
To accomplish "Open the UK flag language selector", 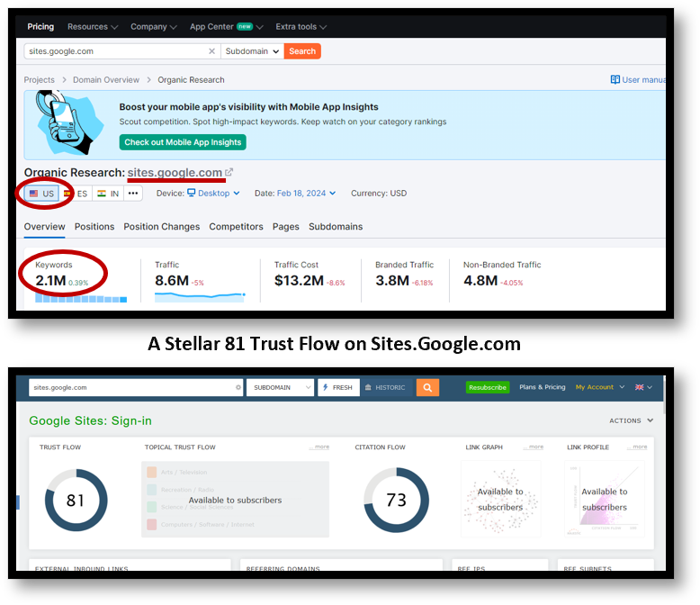I will point(643,387).
